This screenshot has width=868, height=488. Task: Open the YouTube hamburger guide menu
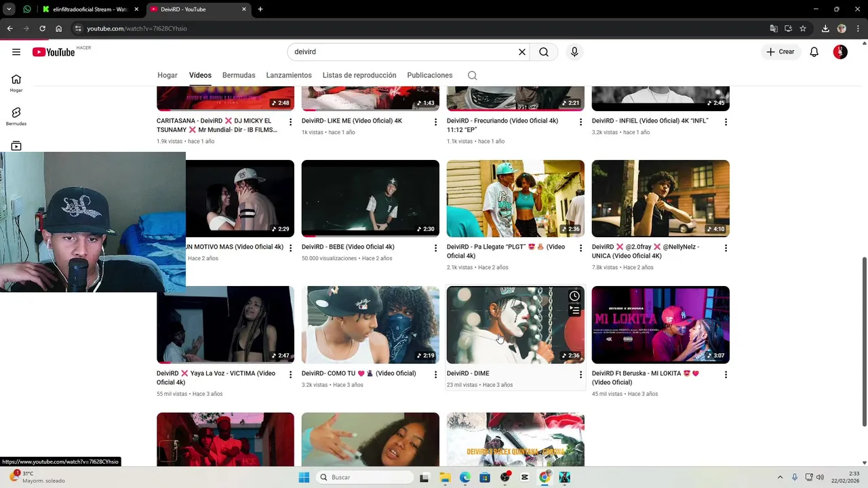pos(16,52)
